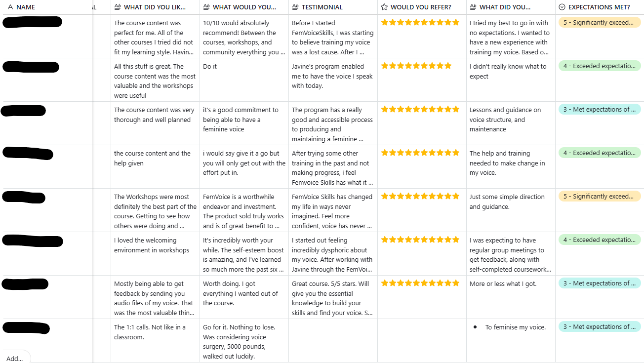Click the Add... new row button
The image size is (644, 363).
[x=15, y=359]
